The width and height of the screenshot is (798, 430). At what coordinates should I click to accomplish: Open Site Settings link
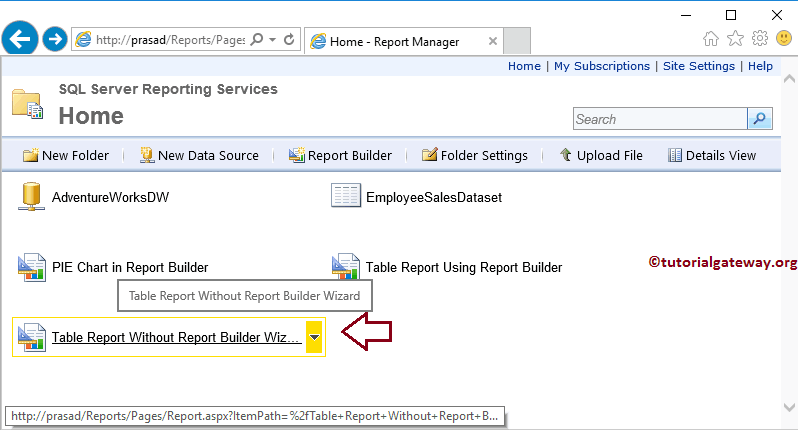click(699, 66)
